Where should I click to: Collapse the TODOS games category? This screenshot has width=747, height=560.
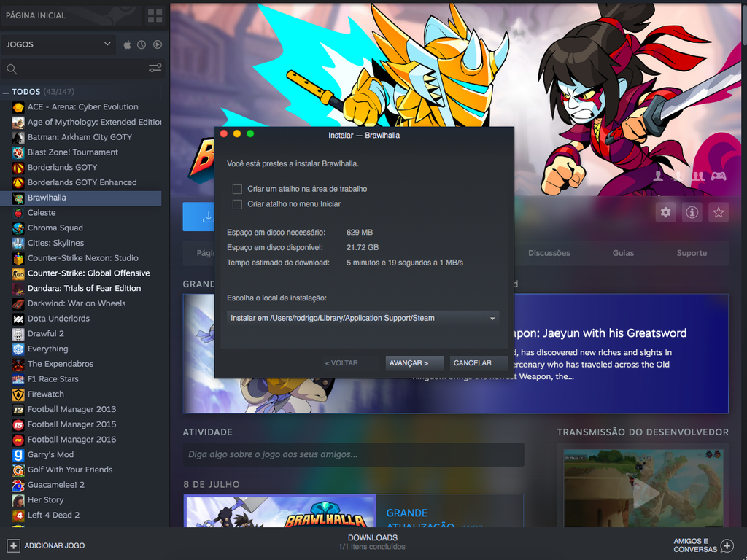pyautogui.click(x=6, y=92)
